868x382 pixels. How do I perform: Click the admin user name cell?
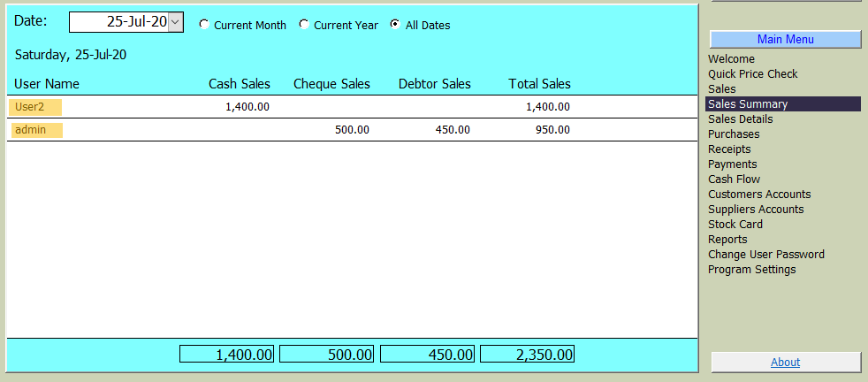[x=36, y=130]
